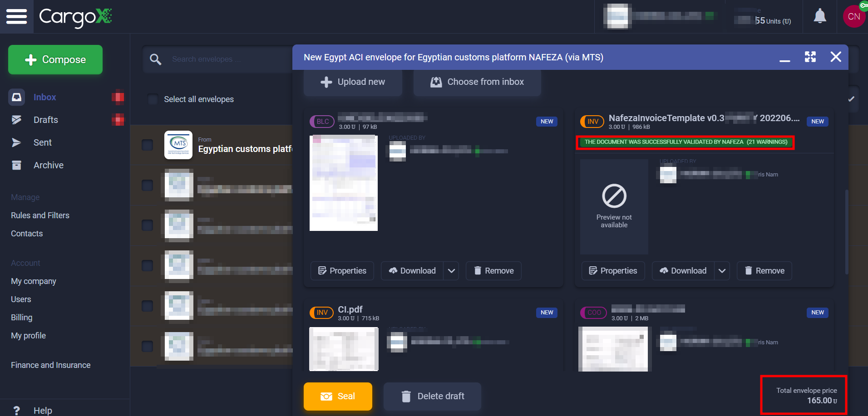The width and height of the screenshot is (868, 416).
Task: Open the CN user avatar menu
Action: click(854, 16)
